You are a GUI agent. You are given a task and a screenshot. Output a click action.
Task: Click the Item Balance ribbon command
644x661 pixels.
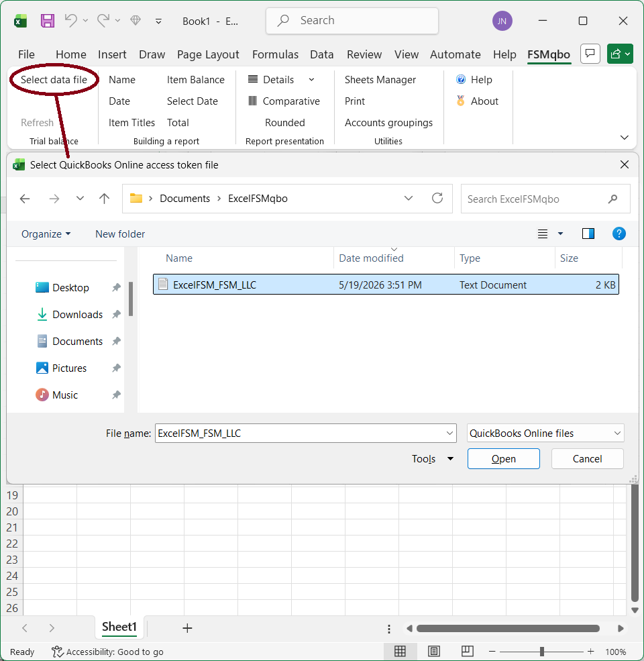pos(196,80)
